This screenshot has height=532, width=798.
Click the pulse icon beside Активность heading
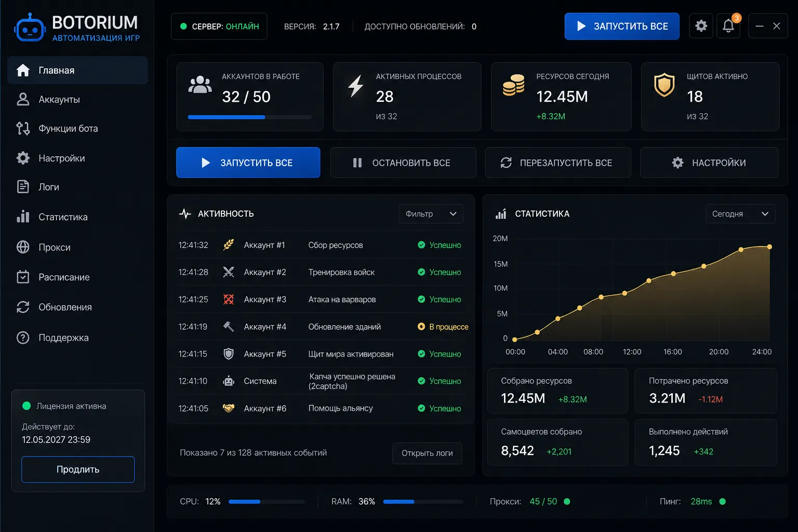tap(185, 214)
